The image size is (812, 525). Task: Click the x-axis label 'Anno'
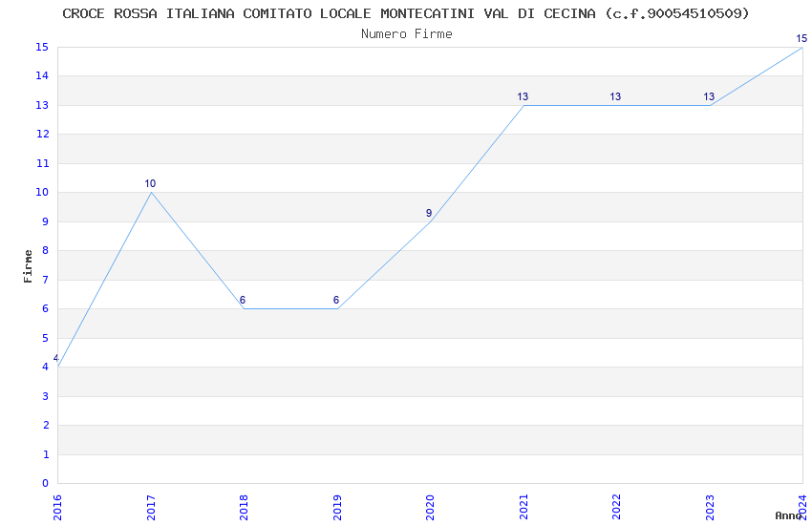click(x=788, y=515)
